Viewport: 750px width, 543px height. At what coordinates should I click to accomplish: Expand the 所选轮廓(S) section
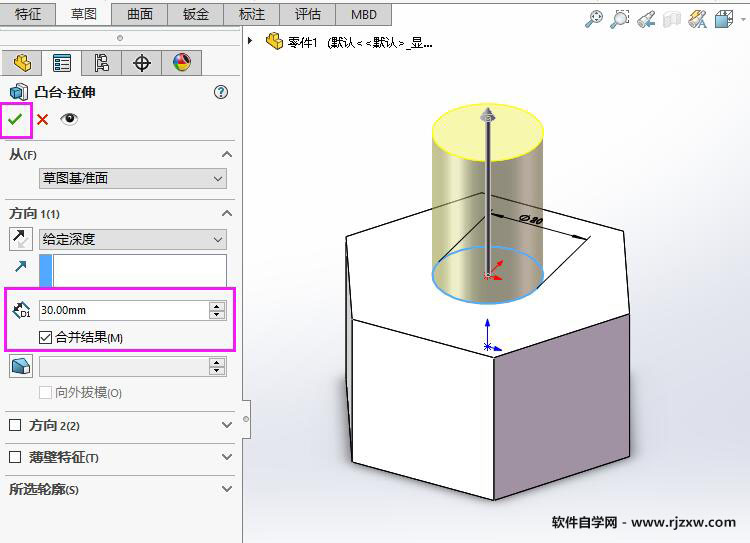(227, 489)
